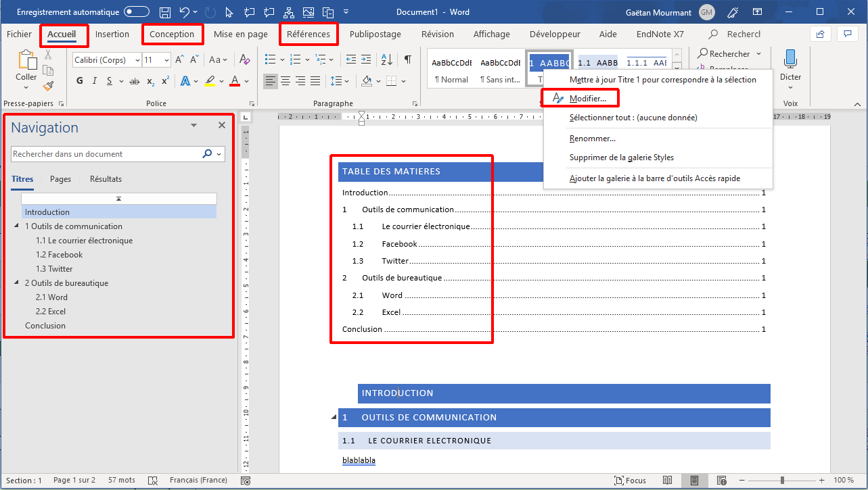Increase font size with the A-up icon

click(x=179, y=60)
